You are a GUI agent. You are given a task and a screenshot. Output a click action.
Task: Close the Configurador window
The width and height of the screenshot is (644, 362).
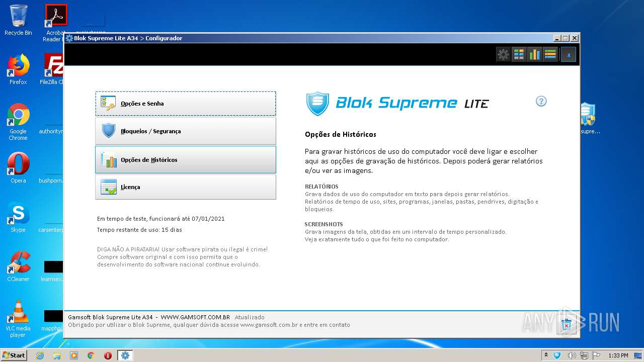pos(575,38)
